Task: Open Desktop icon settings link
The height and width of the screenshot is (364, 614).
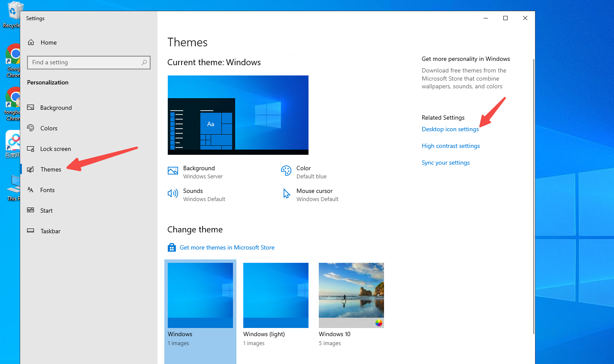Action: click(450, 129)
